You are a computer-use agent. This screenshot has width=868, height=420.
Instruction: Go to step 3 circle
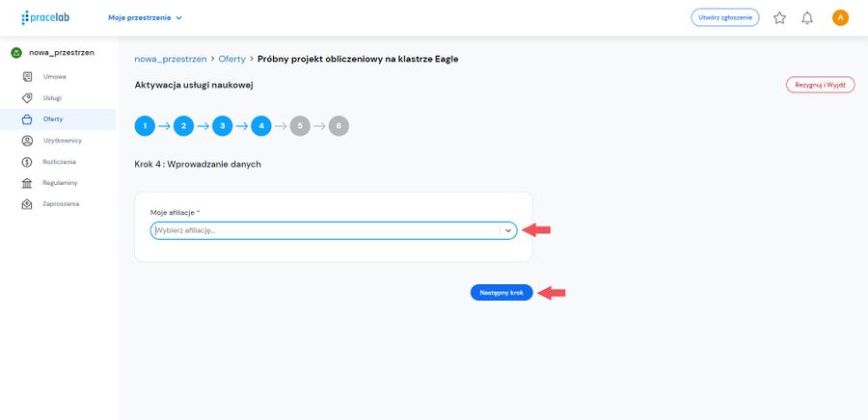(223, 126)
